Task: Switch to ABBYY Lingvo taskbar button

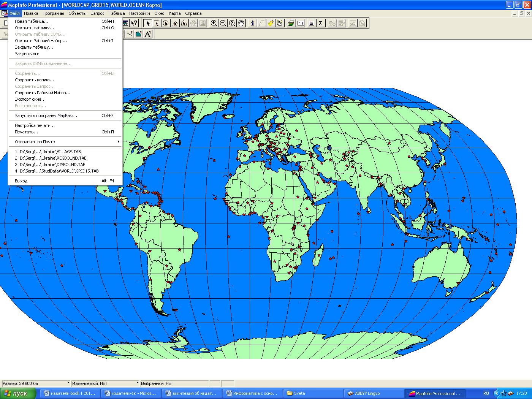Action: coord(374,394)
